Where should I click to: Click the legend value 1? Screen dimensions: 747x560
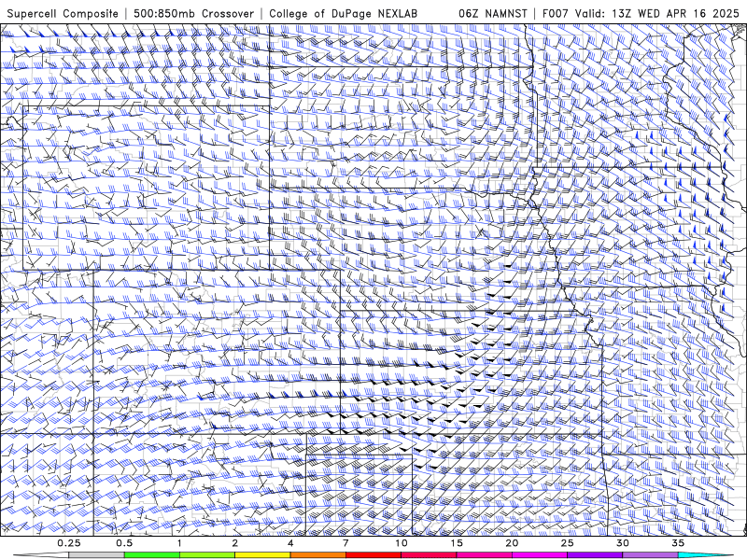[179, 543]
